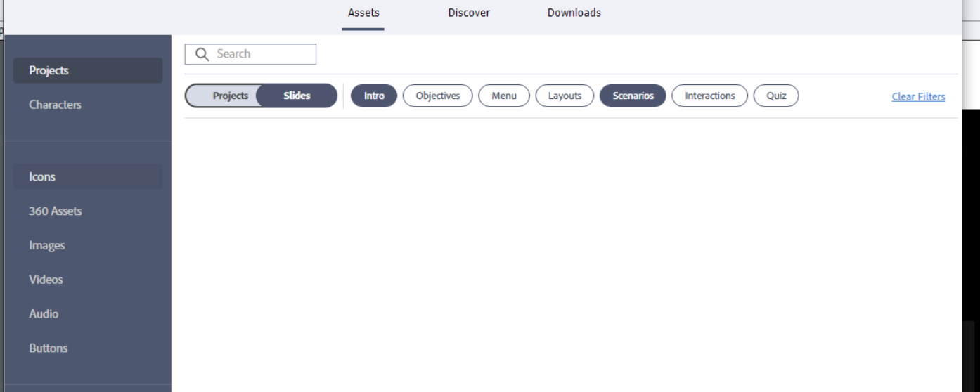This screenshot has width=980, height=392.
Task: Select the Icons category in sidebar
Action: point(87,177)
